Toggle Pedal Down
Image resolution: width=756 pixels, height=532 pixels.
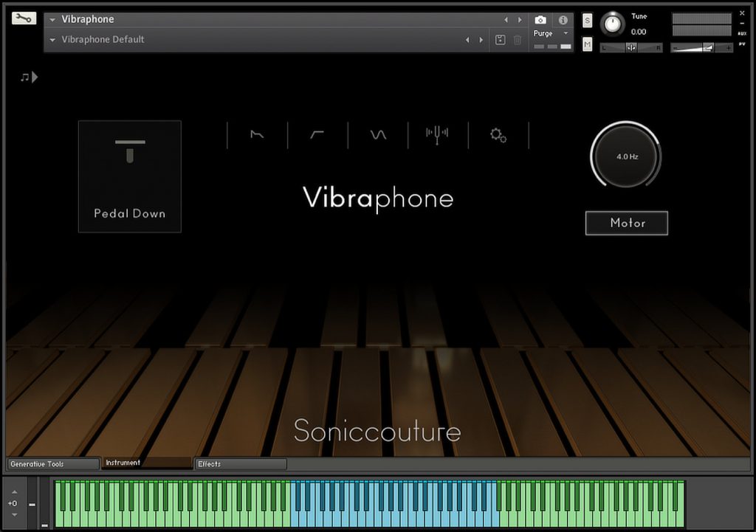pos(129,176)
